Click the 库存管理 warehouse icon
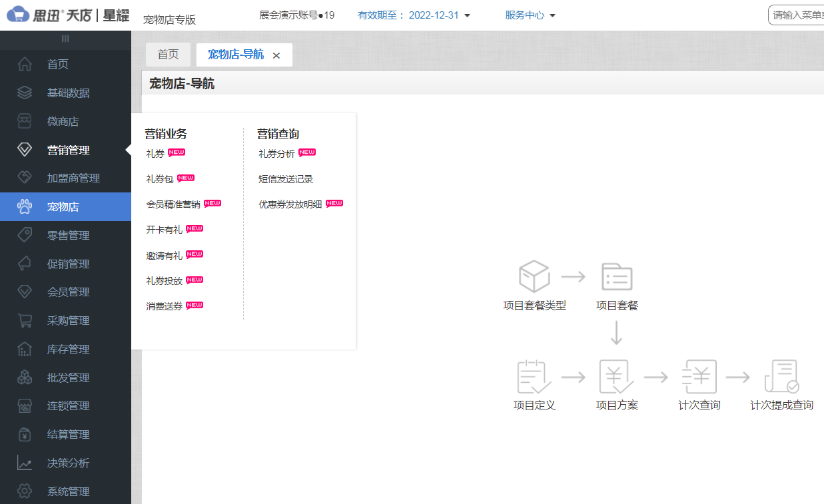Screen dimensions: 824x504 tap(25, 349)
